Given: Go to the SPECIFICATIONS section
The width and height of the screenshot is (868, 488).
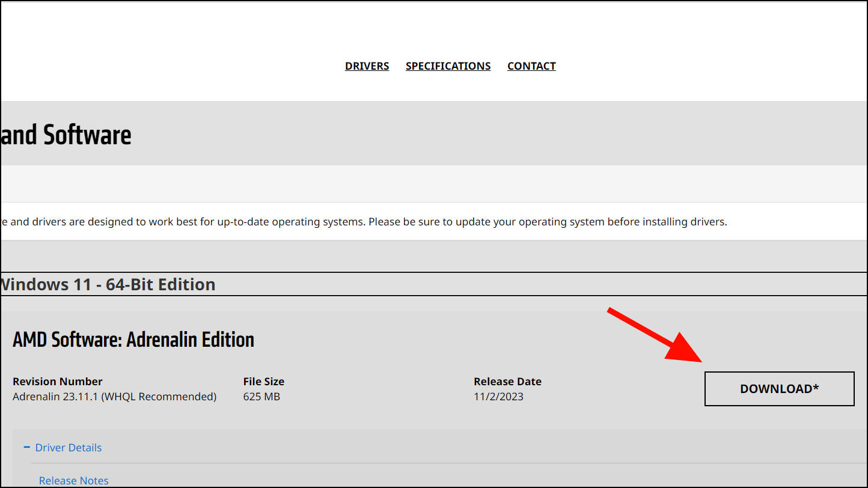Looking at the screenshot, I should 448,66.
